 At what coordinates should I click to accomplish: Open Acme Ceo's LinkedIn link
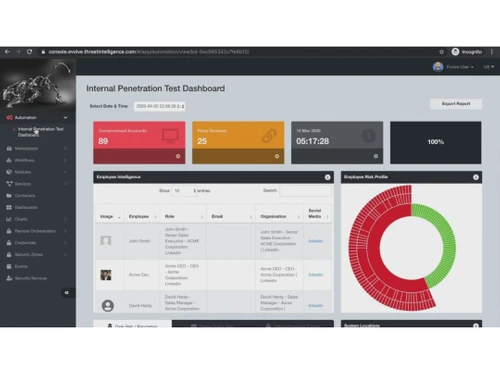(315, 275)
